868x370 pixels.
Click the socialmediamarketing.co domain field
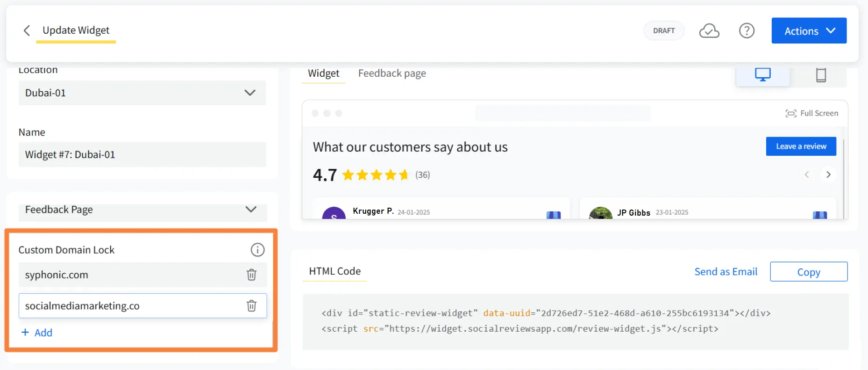(142, 305)
